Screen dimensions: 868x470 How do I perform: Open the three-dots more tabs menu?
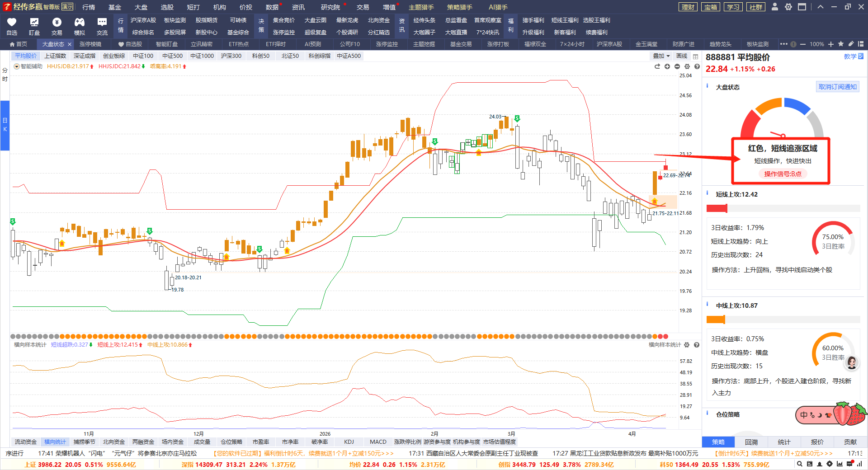783,44
